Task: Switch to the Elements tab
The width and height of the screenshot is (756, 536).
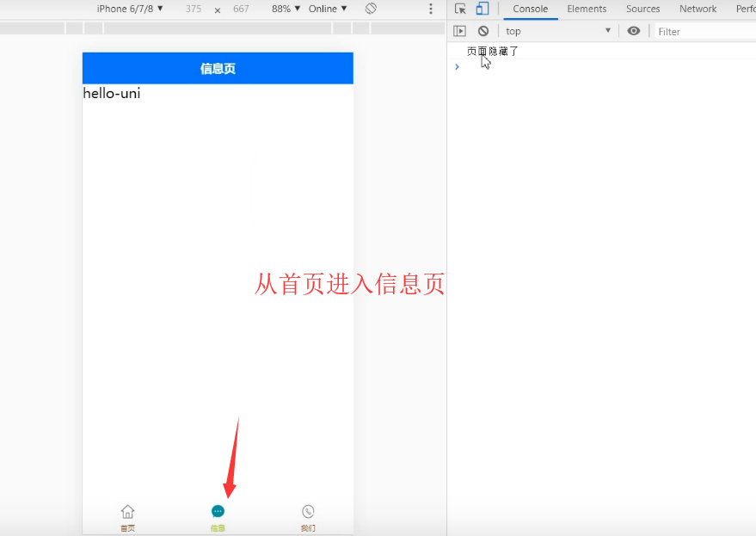Action: [x=587, y=9]
